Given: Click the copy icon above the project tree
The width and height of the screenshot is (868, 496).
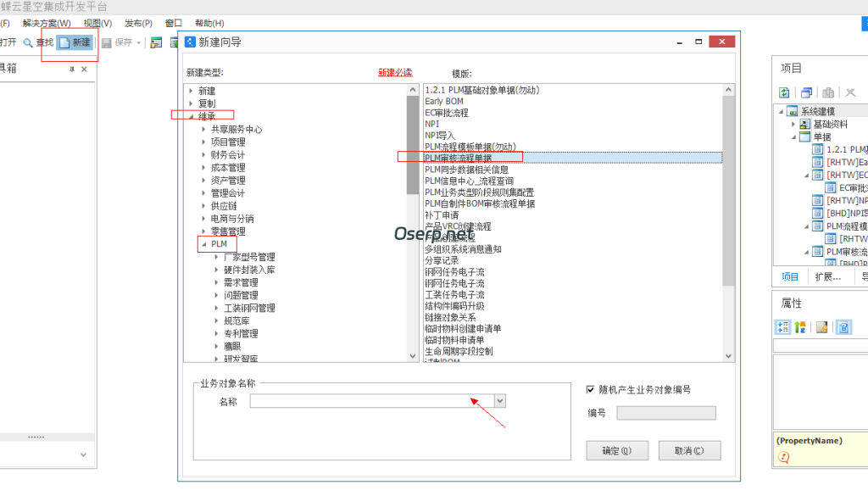Looking at the screenshot, I should click(806, 92).
